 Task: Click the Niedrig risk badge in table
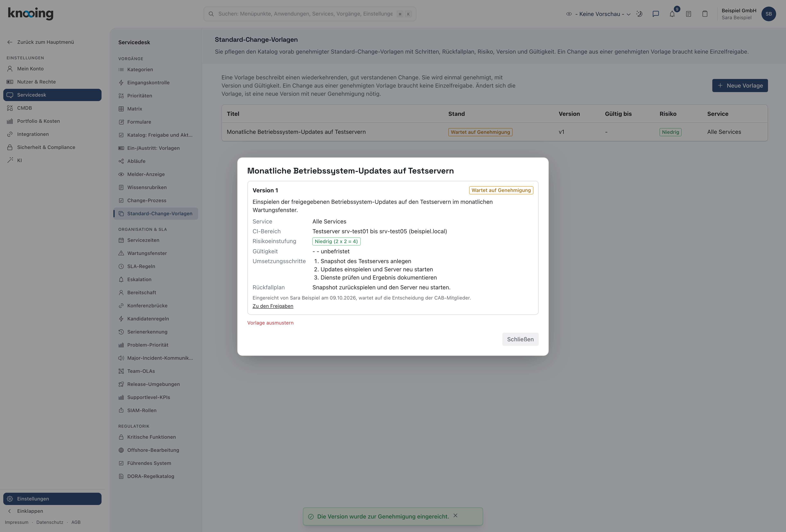tap(670, 132)
